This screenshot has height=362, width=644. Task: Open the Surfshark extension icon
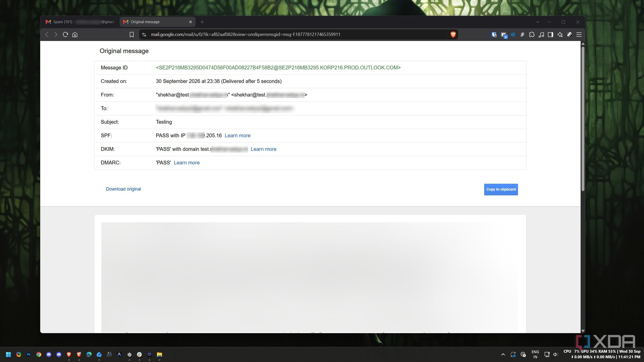click(522, 35)
